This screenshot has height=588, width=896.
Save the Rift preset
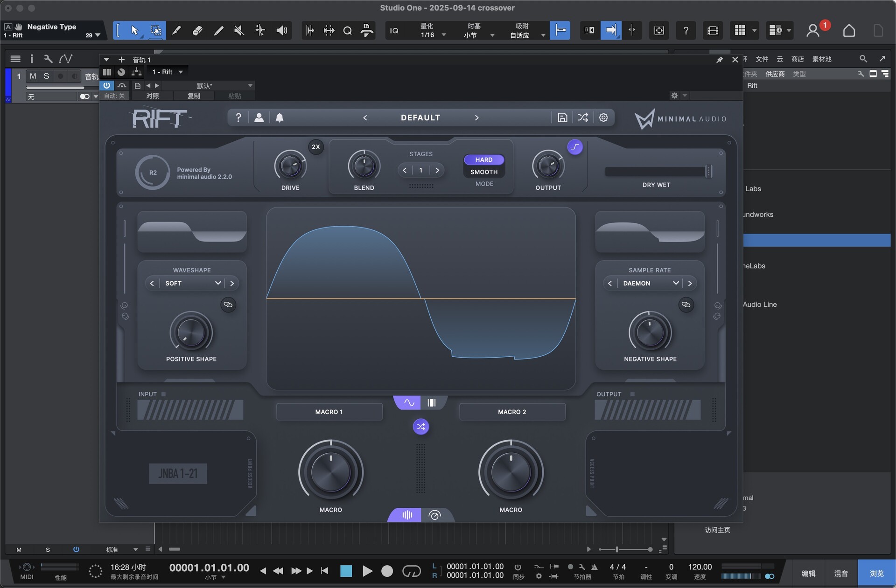pos(562,118)
